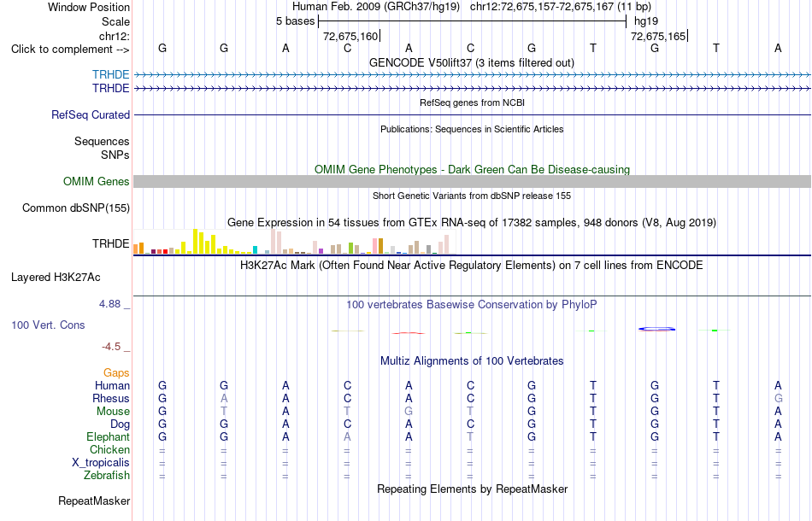
Task: Open Repeating Elements by RepeatMasker title
Action: pos(472,489)
